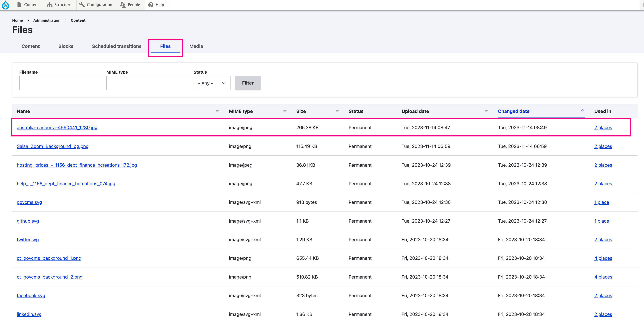This screenshot has height=321, width=644.
Task: Click the sort icon in the Upload date column
Action: pyautogui.click(x=486, y=111)
